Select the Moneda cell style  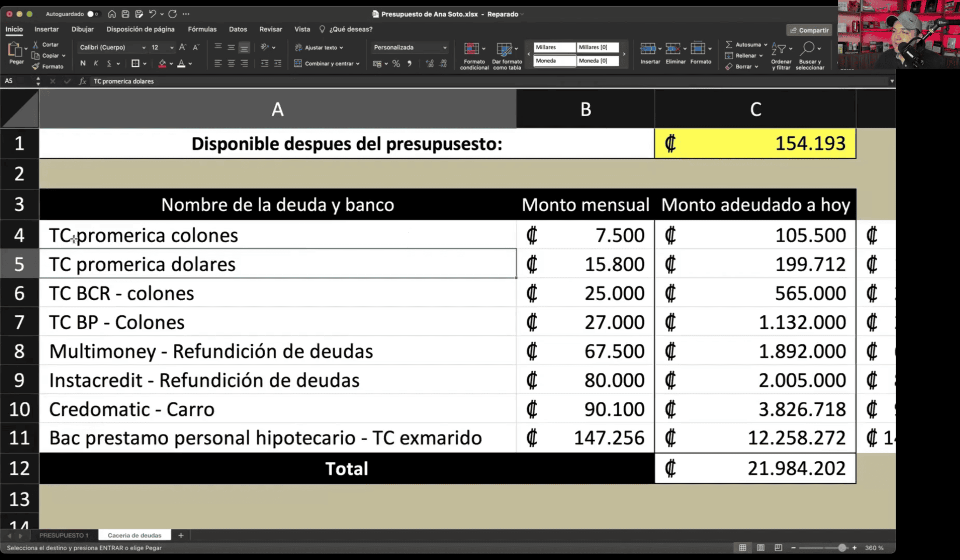tap(554, 61)
